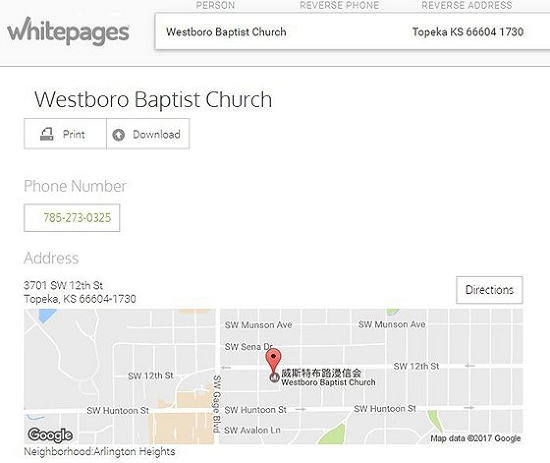Viewport: 550px width, 463px height.
Task: Click the SW Gage Blvd label on map
Action: [x=217, y=404]
